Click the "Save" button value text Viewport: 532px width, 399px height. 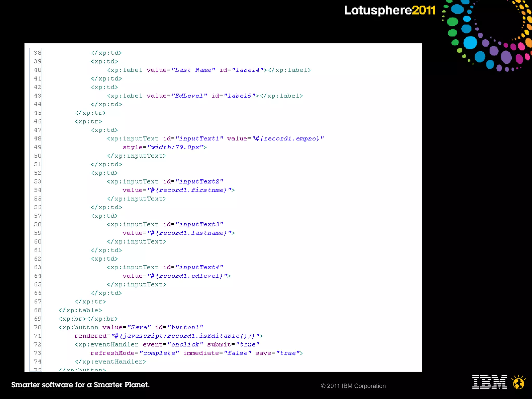click(x=139, y=327)
